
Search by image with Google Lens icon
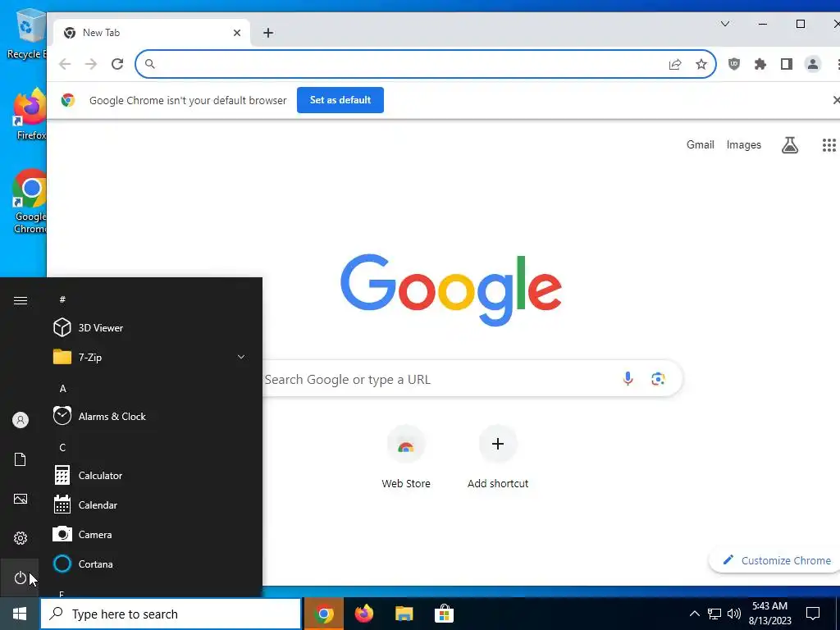click(658, 379)
